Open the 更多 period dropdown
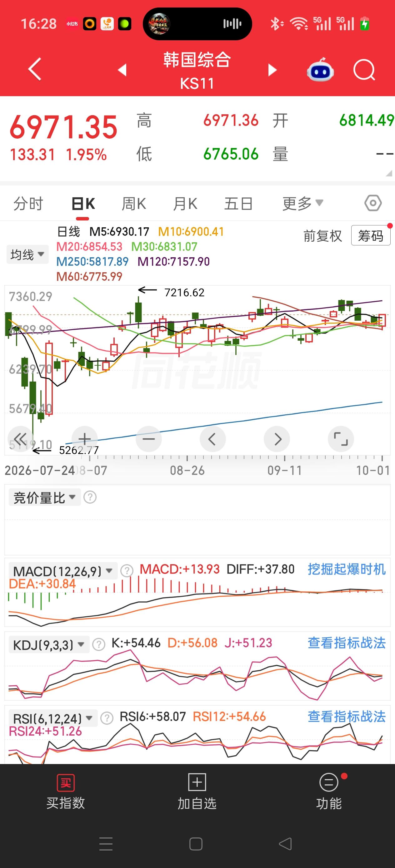The width and height of the screenshot is (395, 868). pyautogui.click(x=302, y=203)
